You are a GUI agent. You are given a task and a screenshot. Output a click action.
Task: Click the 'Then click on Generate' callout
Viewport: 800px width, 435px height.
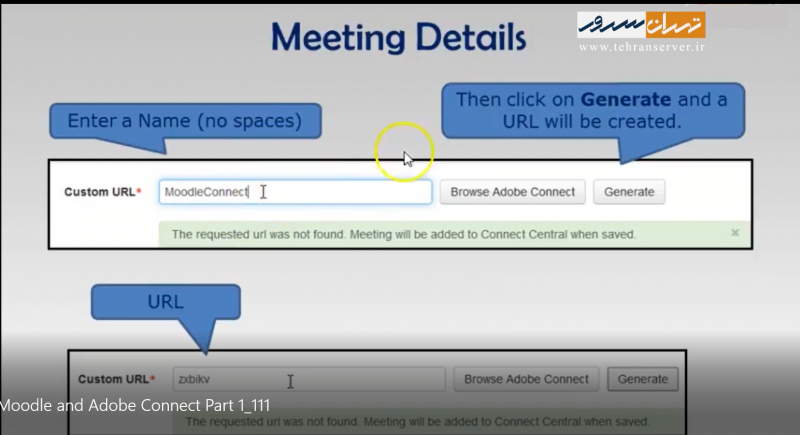click(591, 112)
